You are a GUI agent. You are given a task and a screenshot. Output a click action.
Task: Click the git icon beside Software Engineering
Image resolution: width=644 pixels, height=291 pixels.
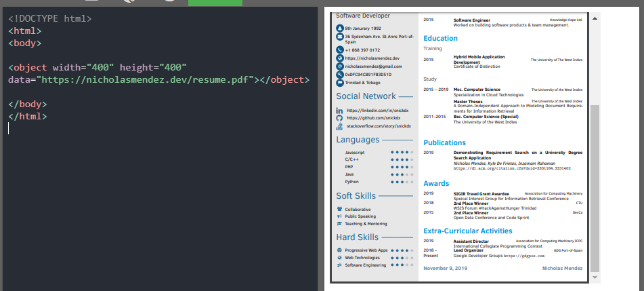click(x=339, y=265)
